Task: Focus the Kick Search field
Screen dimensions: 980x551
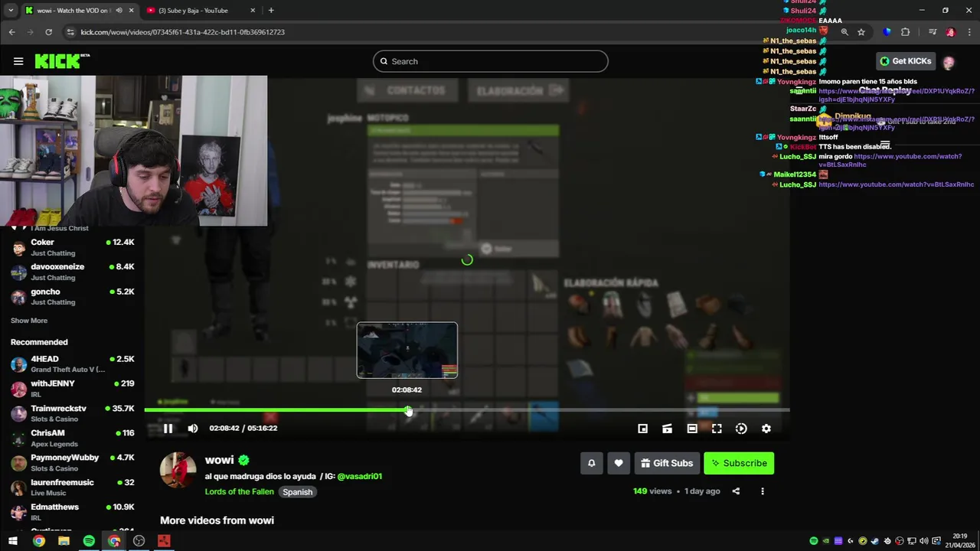Action: [x=491, y=61]
